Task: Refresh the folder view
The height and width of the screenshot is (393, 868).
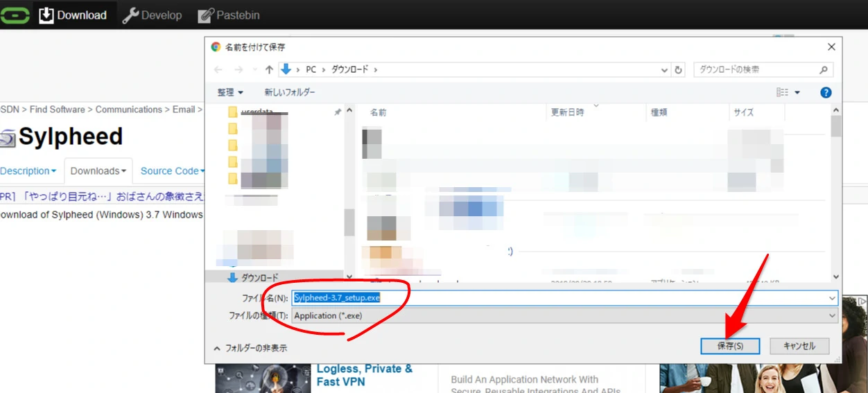Action: click(679, 70)
